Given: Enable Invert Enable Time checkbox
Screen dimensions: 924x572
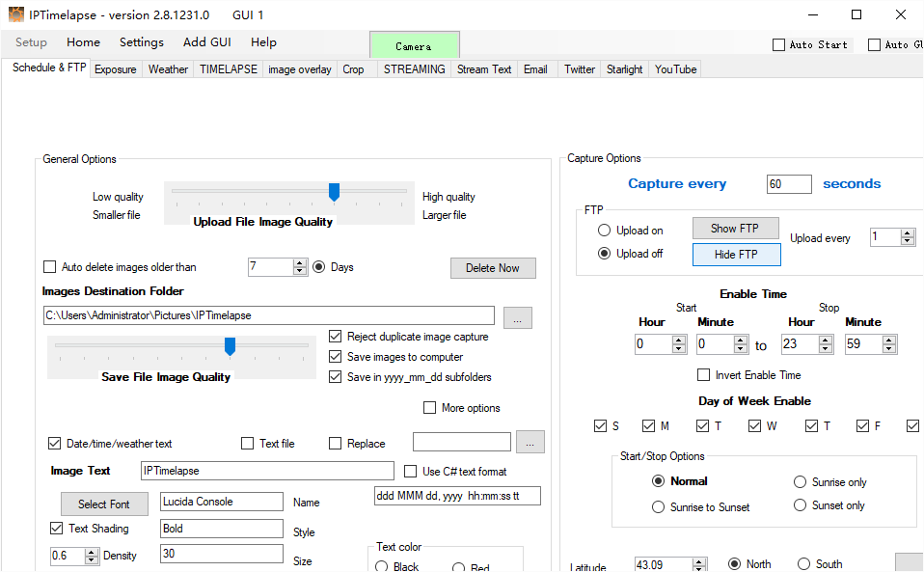Looking at the screenshot, I should point(703,374).
